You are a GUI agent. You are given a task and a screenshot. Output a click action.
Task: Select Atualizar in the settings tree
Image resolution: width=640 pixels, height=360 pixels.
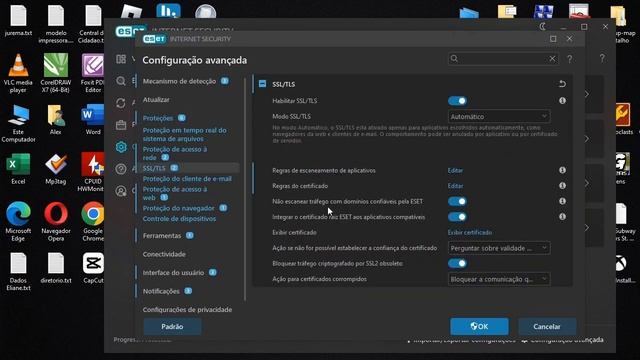[156, 100]
